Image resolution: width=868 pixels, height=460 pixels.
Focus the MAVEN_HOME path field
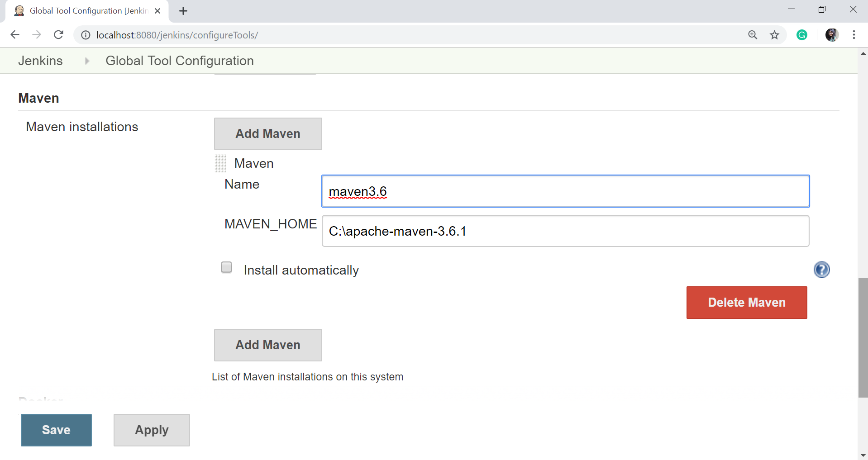point(565,231)
